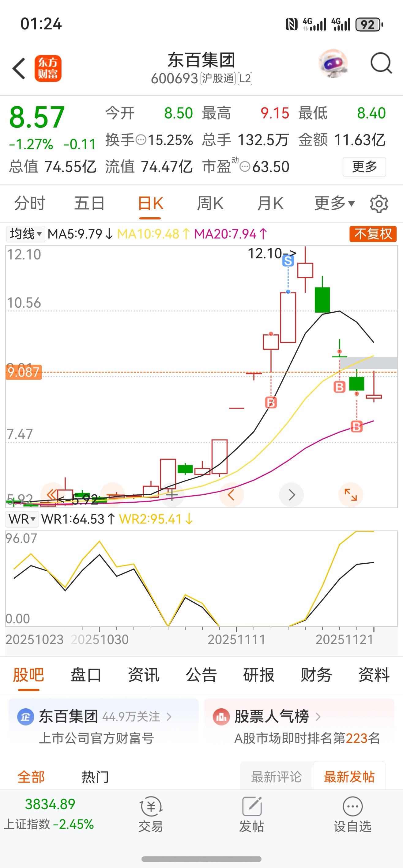
Task: Tap the B marker near 20251121
Action: (339, 387)
